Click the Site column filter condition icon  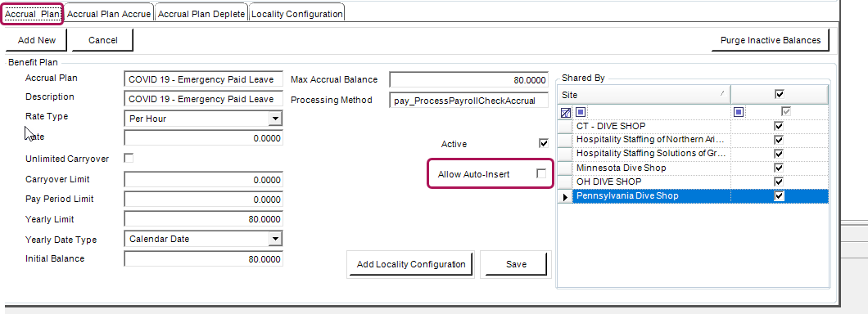(x=580, y=112)
